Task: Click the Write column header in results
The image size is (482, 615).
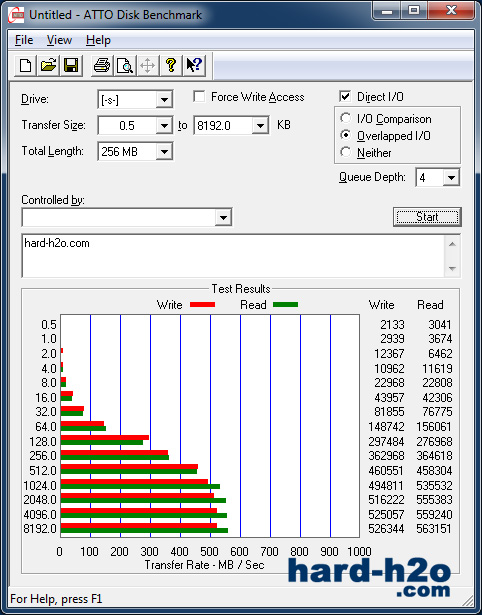Action: pos(381,305)
